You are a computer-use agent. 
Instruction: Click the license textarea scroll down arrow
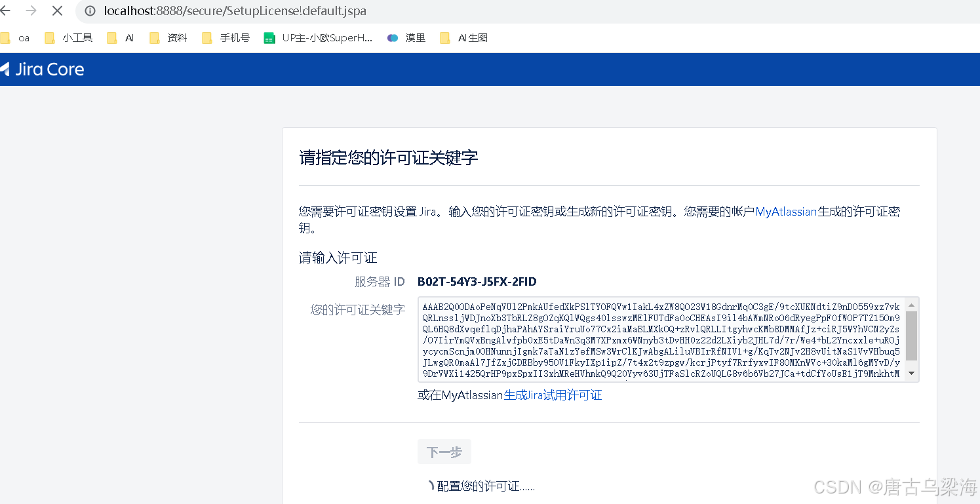point(911,374)
